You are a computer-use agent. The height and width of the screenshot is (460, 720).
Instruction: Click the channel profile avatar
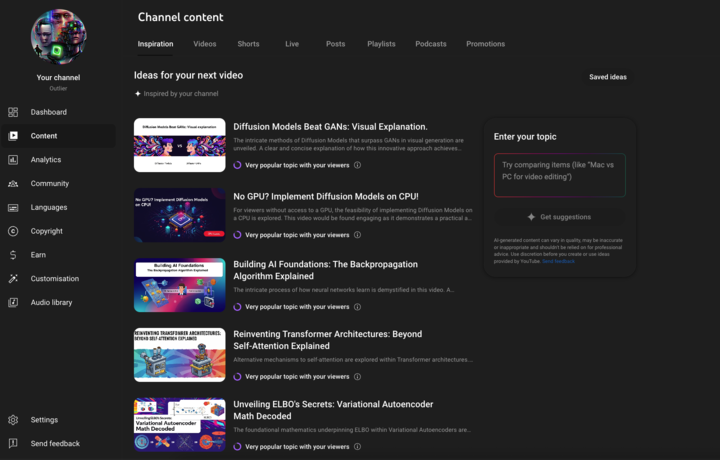(x=58, y=37)
